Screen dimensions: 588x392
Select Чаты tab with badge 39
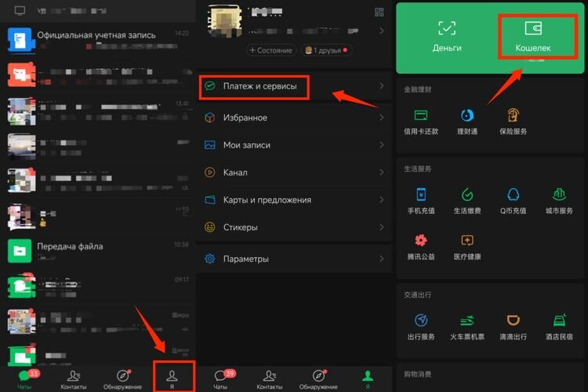pyautogui.click(x=221, y=379)
